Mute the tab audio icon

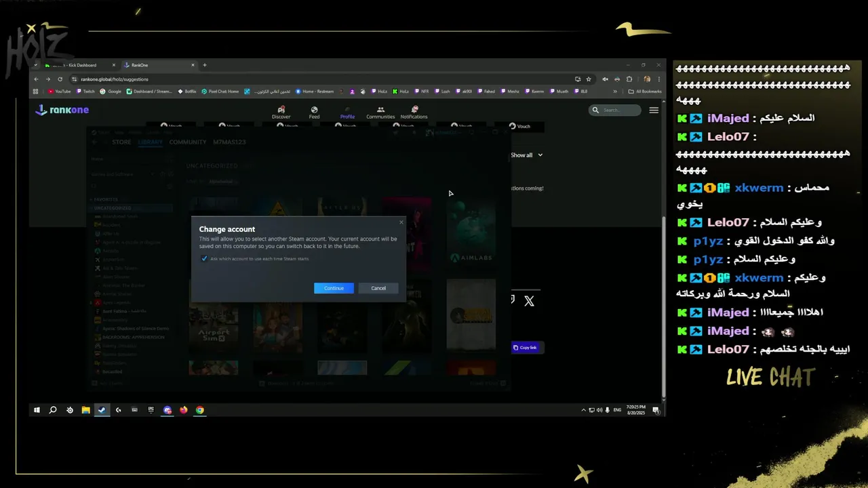(606, 79)
